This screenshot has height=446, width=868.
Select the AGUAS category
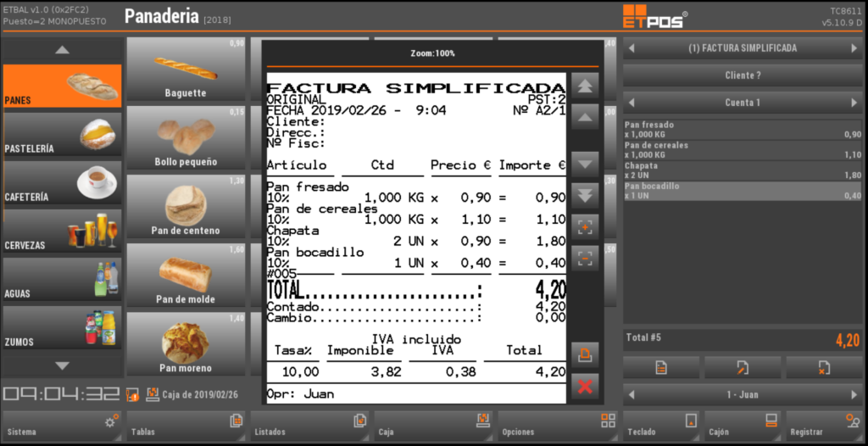click(62, 279)
